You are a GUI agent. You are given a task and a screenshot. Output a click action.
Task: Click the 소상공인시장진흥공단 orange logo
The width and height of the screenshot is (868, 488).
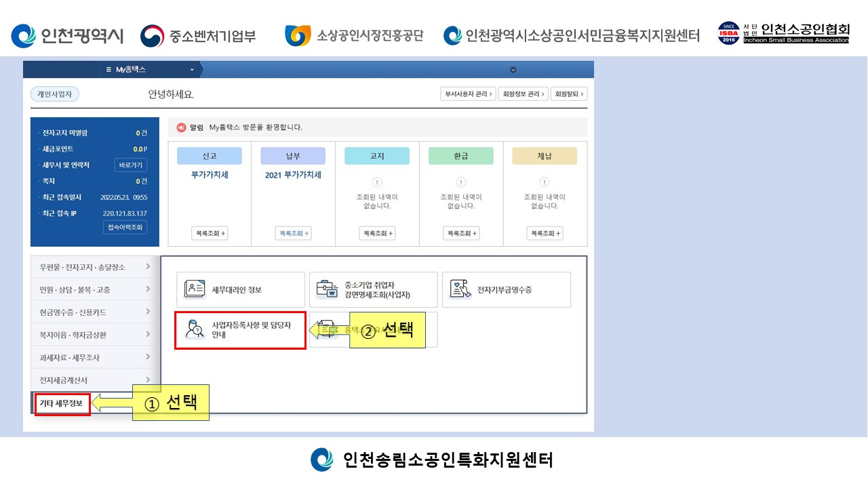pos(298,35)
